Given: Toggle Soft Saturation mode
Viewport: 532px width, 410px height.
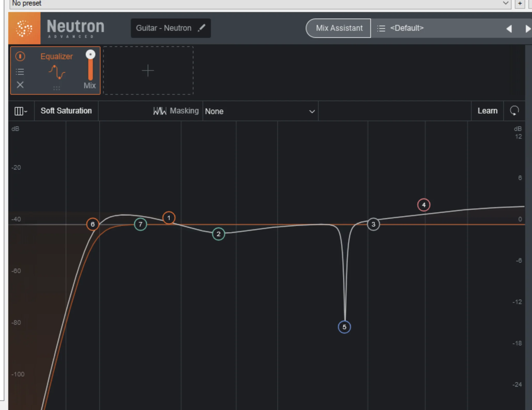Looking at the screenshot, I should [x=66, y=111].
